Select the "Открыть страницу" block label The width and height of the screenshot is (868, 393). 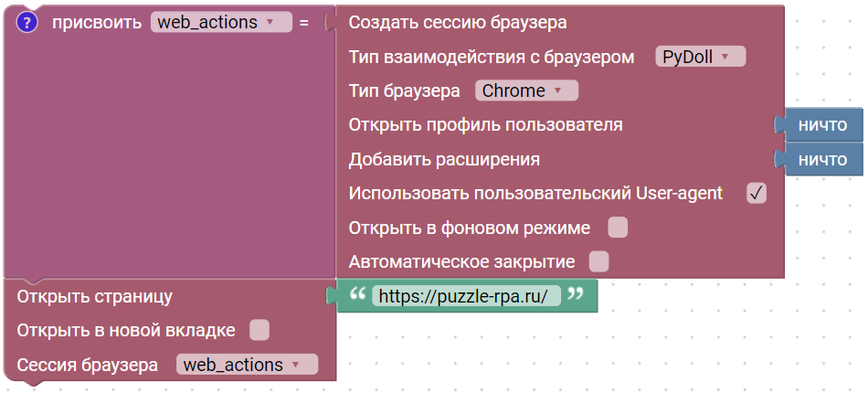pos(94,296)
